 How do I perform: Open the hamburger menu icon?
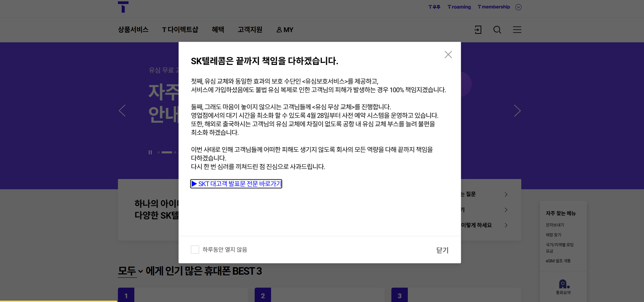point(517,30)
